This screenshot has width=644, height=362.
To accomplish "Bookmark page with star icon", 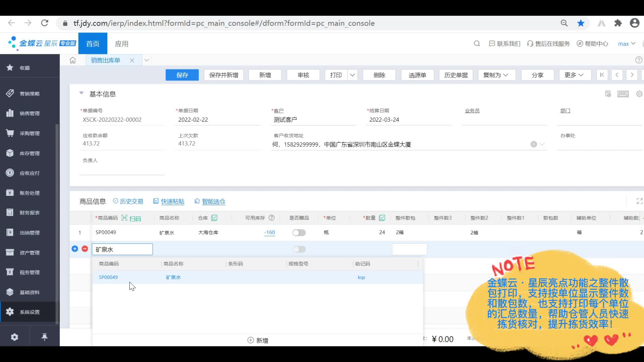I will [x=581, y=23].
